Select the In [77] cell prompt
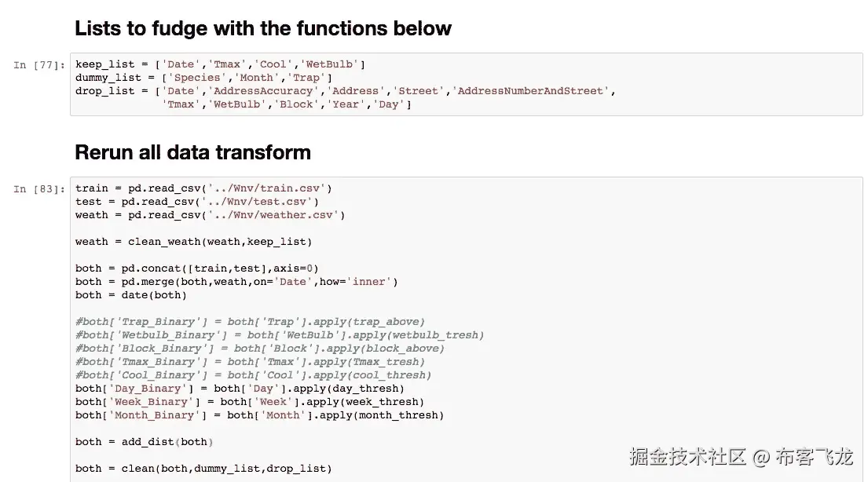Viewport: 868px width, 482px height. pyautogui.click(x=39, y=65)
